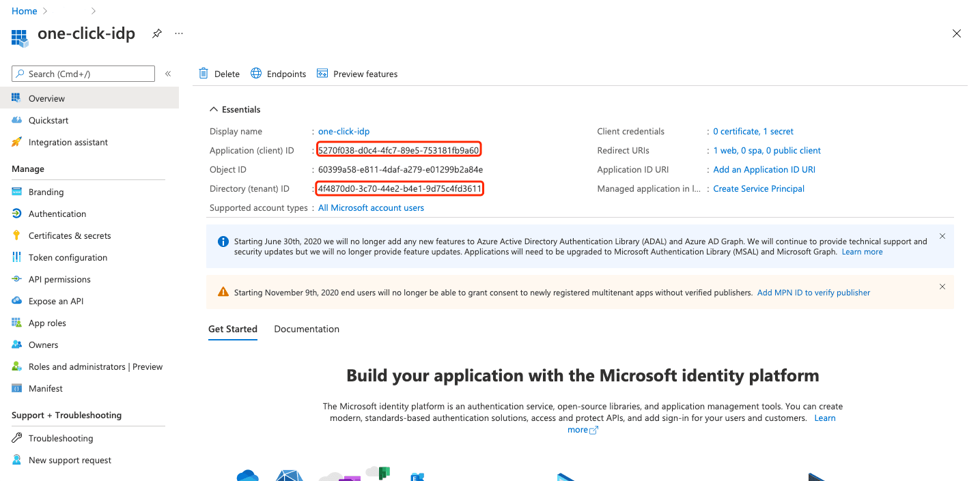Screen dimensions: 980x481
Task: Collapse the sidebar with the double chevron
Action: [168, 74]
